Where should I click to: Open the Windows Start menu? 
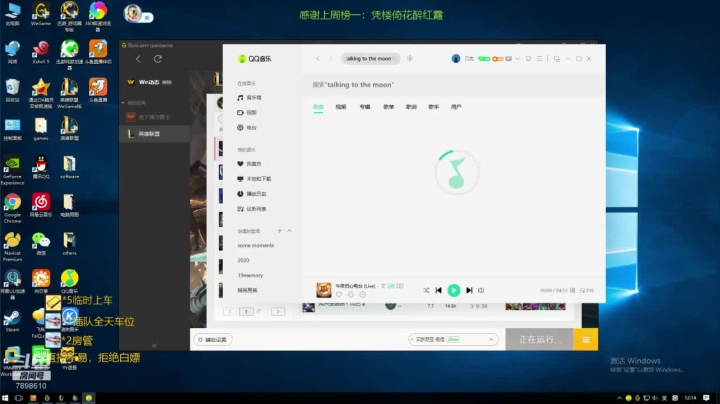[x=5, y=398]
